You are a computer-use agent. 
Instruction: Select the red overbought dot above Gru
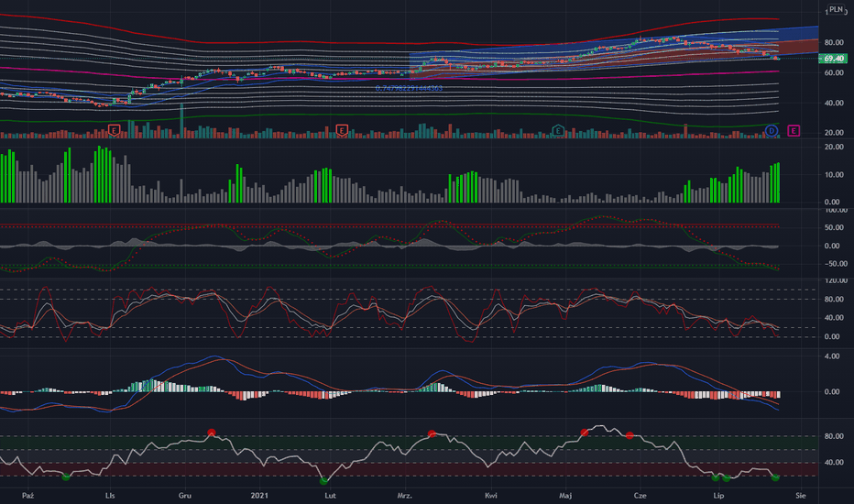pyautogui.click(x=212, y=433)
